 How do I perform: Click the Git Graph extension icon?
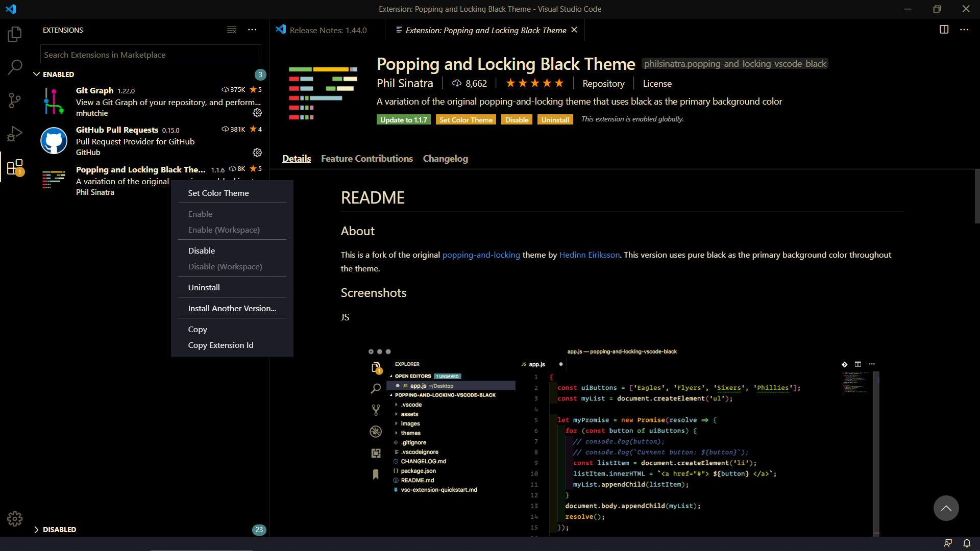pos(54,101)
